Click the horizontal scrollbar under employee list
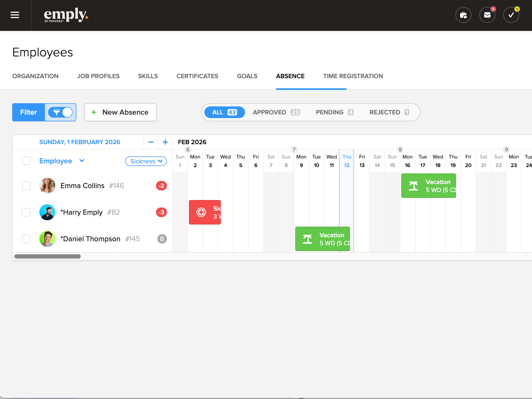Viewport: 532px width, 399px height. (48, 256)
